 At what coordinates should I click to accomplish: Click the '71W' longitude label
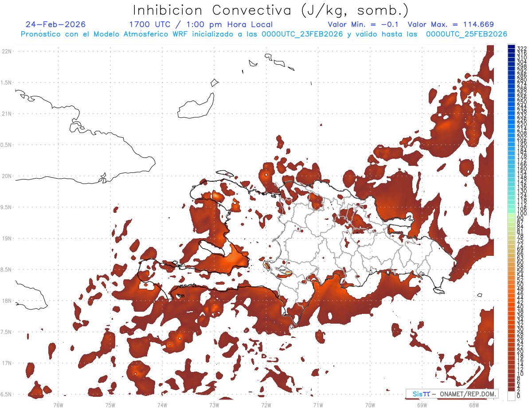tap(318, 405)
